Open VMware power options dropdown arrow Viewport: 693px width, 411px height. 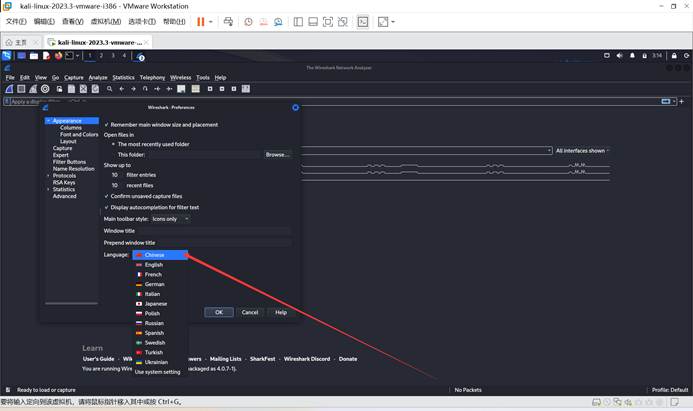click(x=211, y=22)
